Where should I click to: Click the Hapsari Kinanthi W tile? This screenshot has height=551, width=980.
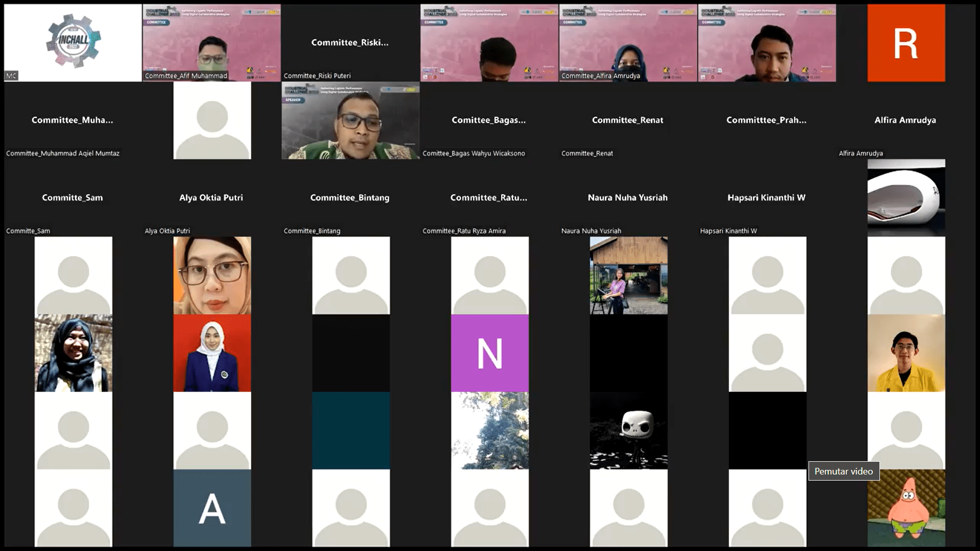(766, 198)
